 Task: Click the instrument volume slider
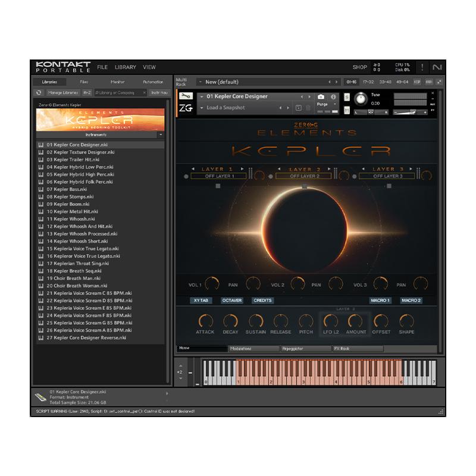click(x=410, y=112)
